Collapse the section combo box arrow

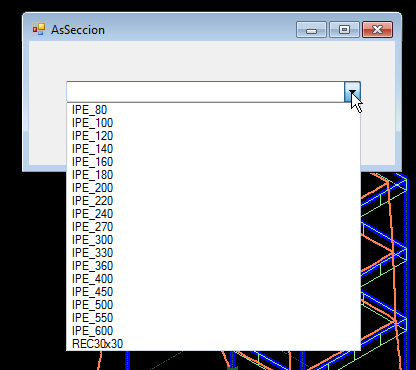tap(352, 92)
